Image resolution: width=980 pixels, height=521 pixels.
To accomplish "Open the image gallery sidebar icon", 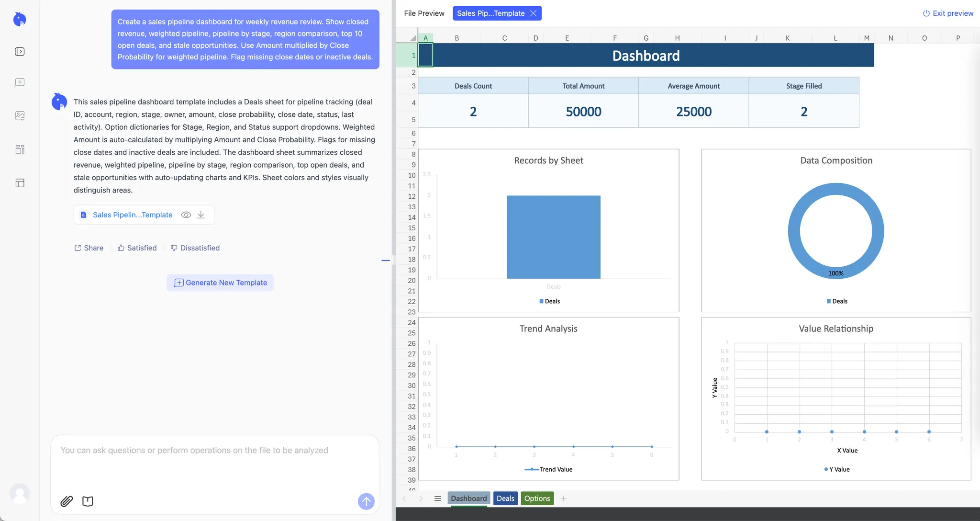I will [x=20, y=116].
